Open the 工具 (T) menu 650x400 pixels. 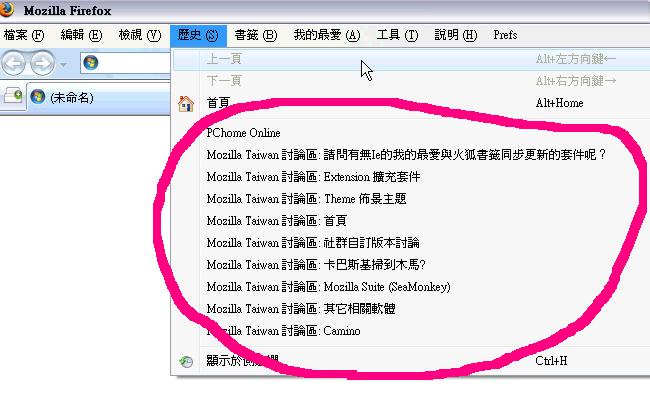(397, 36)
